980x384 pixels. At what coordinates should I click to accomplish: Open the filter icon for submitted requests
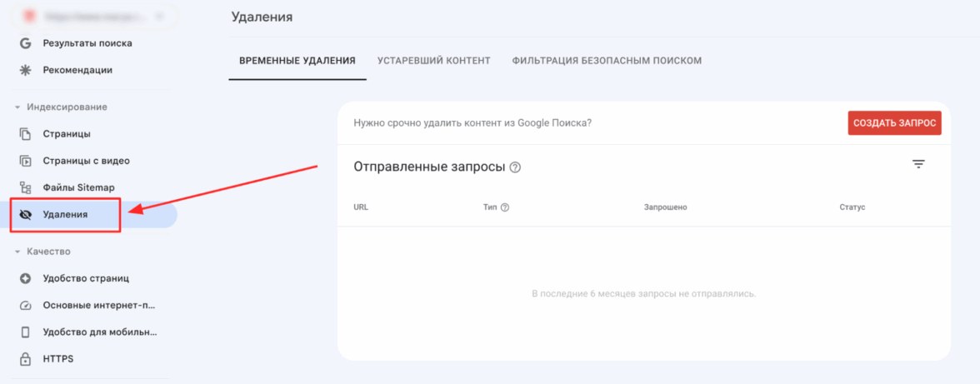pos(918,165)
